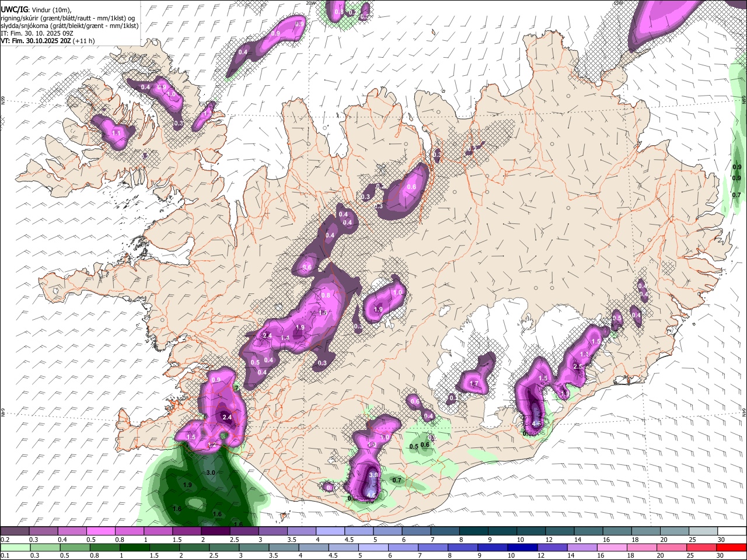747x560 pixels.
Task: Select the dusky purple 0.2 swatch on upper scale
Action: tap(15, 531)
